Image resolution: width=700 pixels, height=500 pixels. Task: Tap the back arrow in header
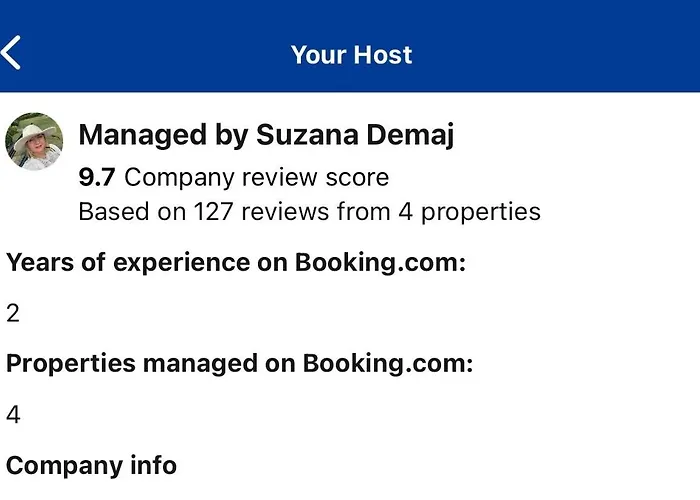[x=12, y=52]
